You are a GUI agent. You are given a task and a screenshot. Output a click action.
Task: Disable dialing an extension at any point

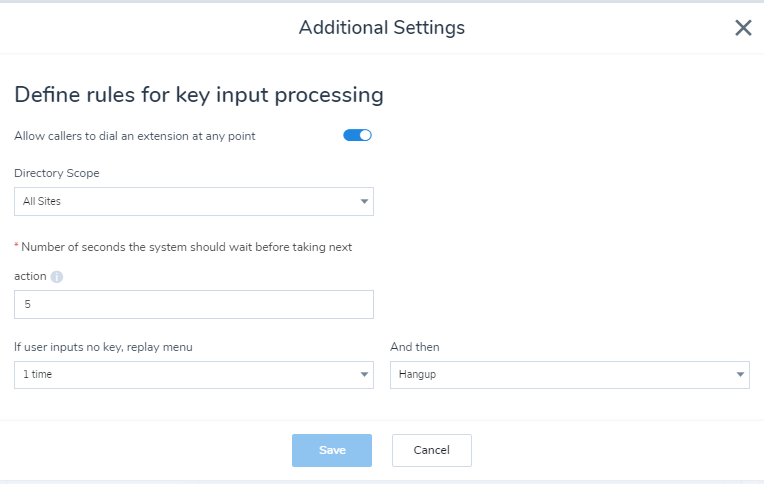(357, 135)
